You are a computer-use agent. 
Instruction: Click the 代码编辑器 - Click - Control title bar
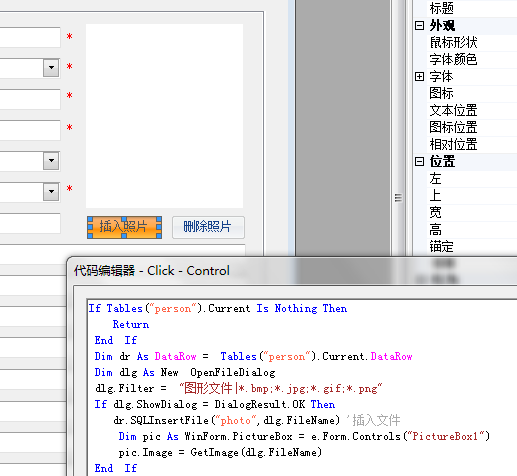[x=292, y=271]
